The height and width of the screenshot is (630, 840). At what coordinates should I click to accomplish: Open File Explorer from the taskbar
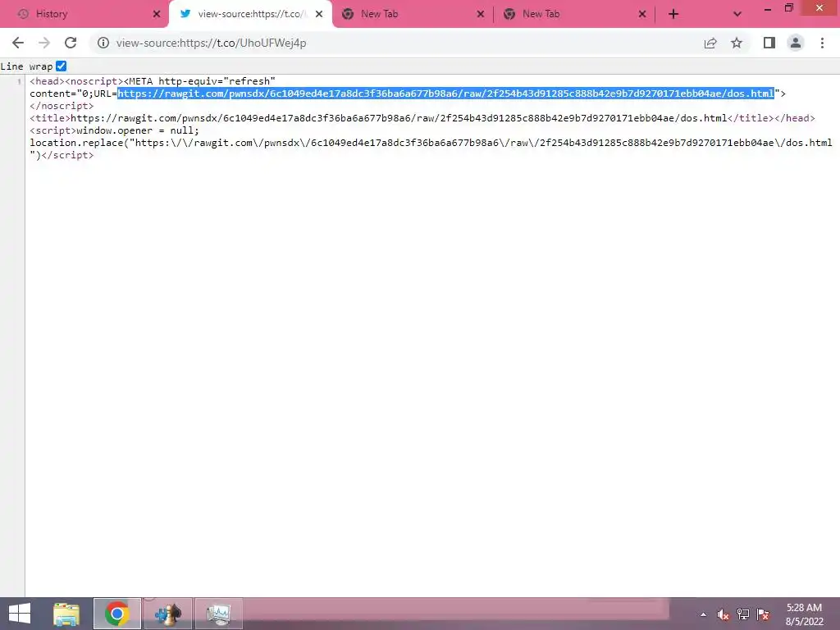pyautogui.click(x=66, y=614)
